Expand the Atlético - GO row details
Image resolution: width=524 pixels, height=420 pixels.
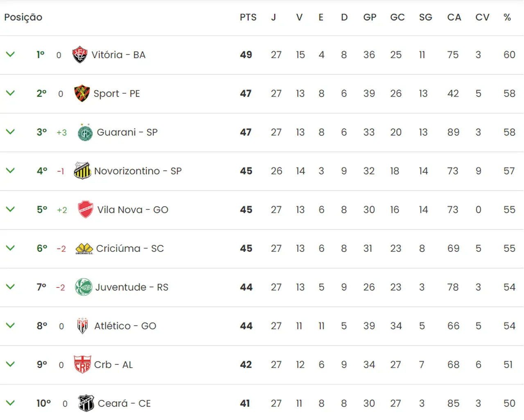11,326
